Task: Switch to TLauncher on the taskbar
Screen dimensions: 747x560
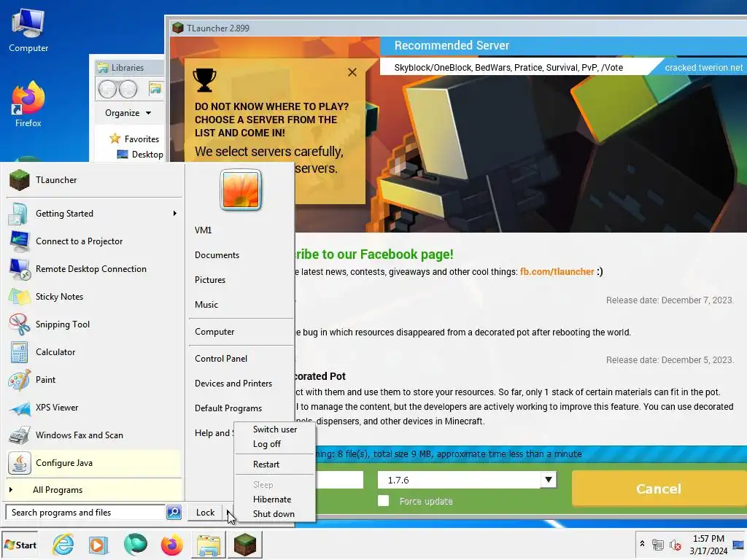Action: 245,545
